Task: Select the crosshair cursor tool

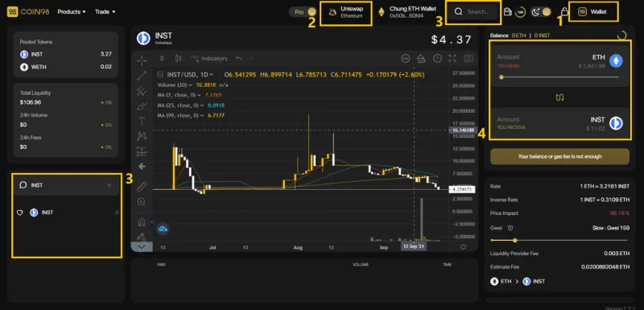Action: (142, 60)
